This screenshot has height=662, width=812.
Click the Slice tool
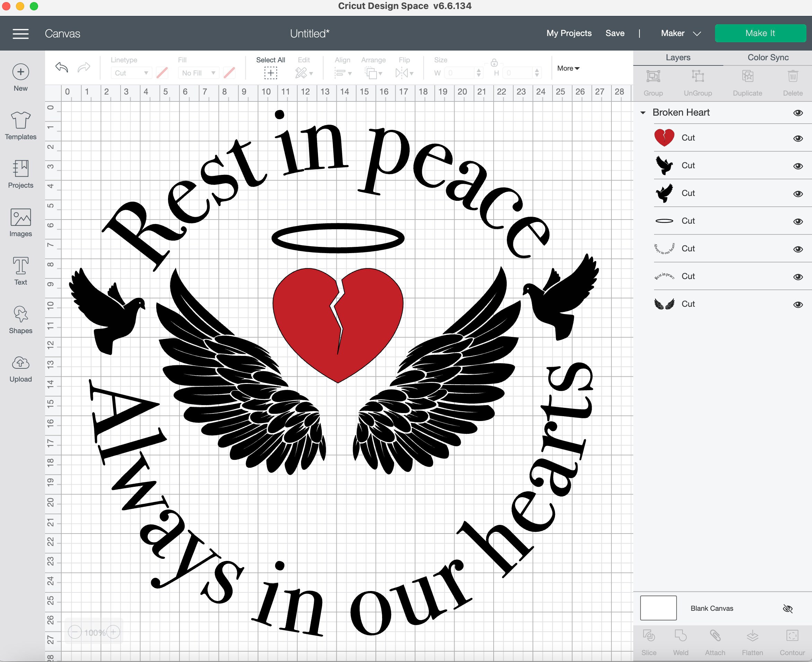(649, 643)
